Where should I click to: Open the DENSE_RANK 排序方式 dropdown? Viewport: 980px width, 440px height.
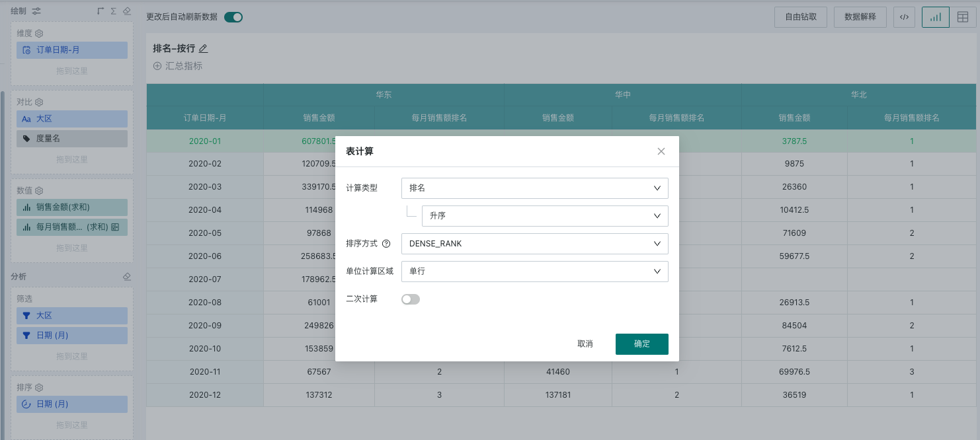[x=534, y=244]
